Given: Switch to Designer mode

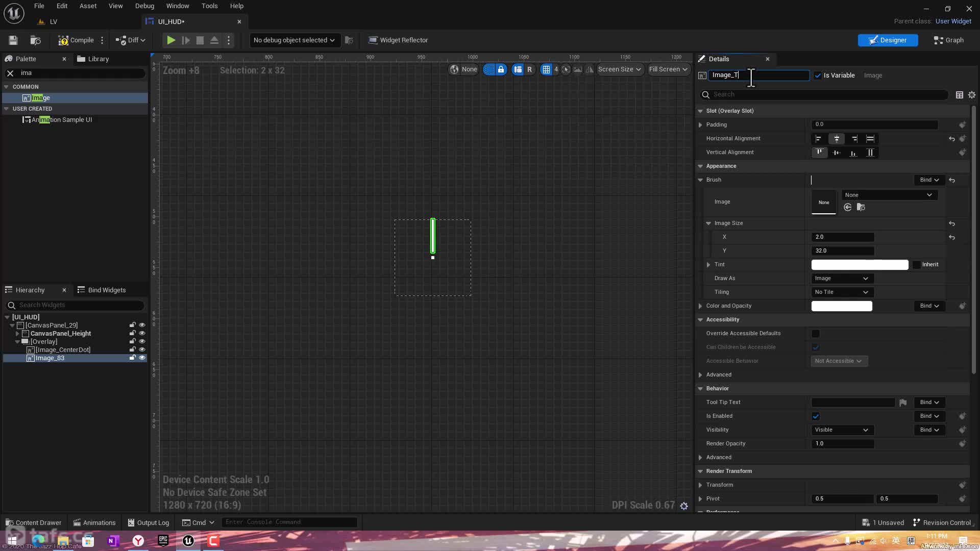Looking at the screenshot, I should (x=888, y=40).
